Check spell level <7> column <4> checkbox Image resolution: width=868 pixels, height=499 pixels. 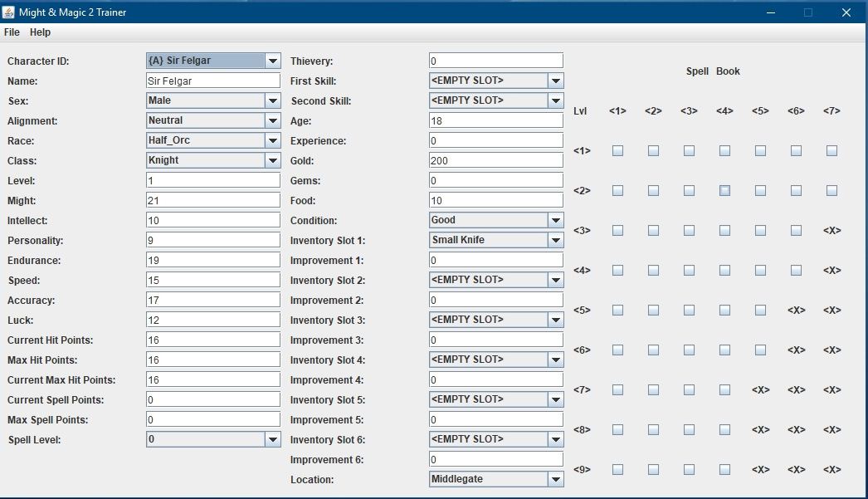(724, 390)
